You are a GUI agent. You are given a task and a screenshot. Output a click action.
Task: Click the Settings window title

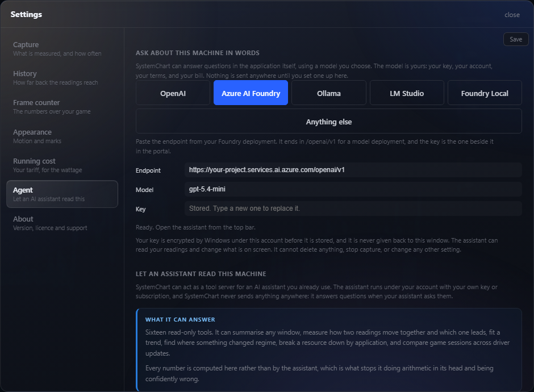coord(26,14)
